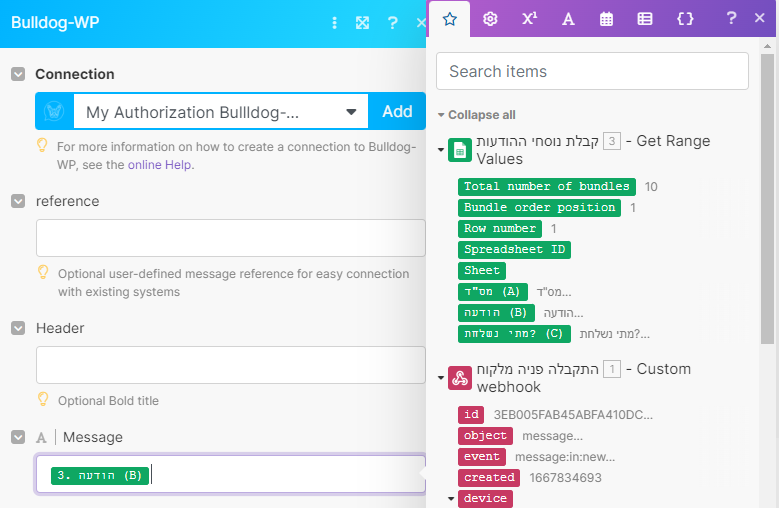Insert the Spreadsheet ID item
The width and height of the screenshot is (779, 508).
514,249
